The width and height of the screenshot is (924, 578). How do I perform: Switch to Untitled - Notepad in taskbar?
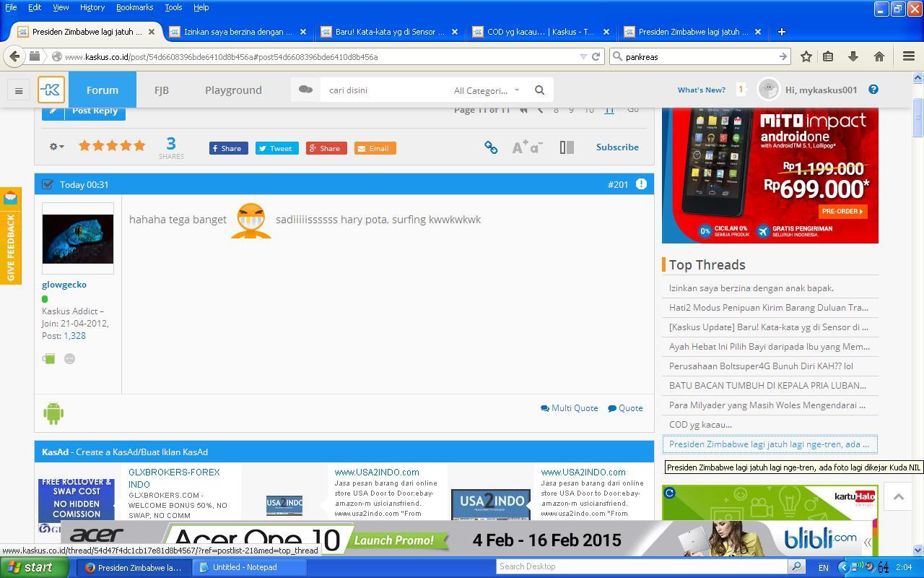click(249, 567)
